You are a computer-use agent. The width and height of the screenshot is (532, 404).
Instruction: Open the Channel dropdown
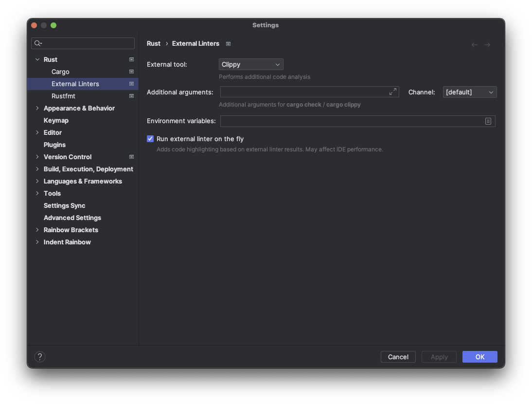tap(469, 92)
